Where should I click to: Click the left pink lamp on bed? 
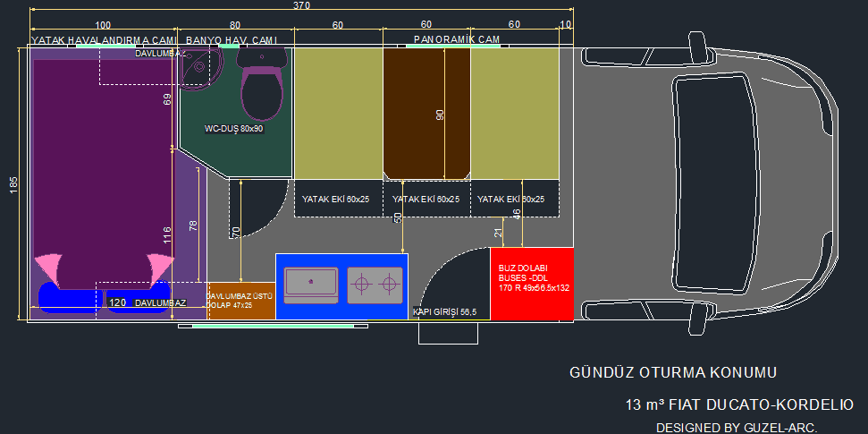pyautogui.click(x=48, y=268)
